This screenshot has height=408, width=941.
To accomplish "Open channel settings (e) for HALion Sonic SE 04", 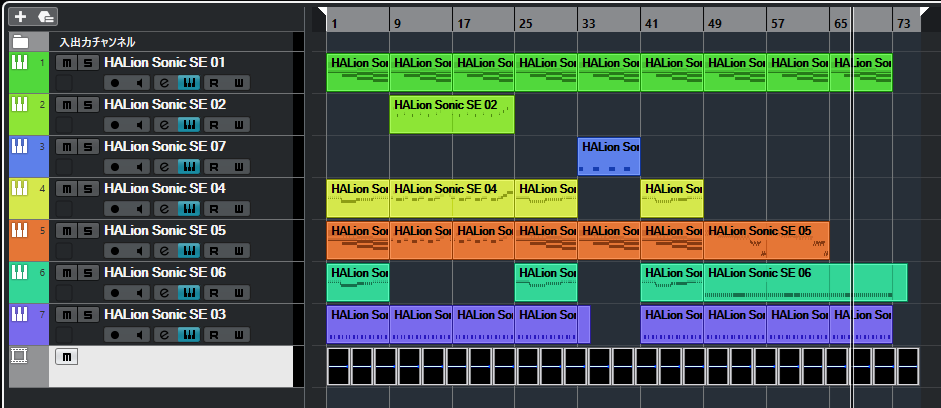I will coord(164,209).
